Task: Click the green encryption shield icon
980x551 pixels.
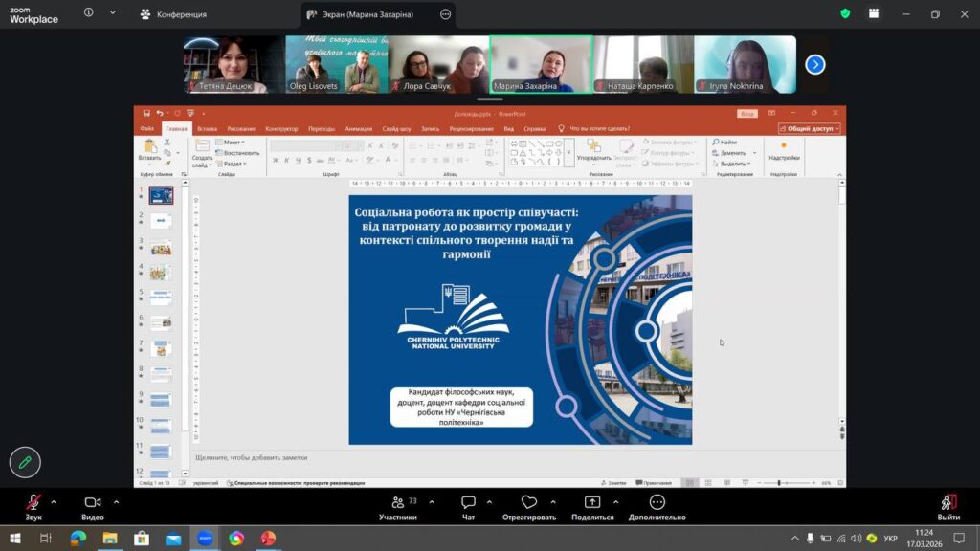Action: (845, 13)
